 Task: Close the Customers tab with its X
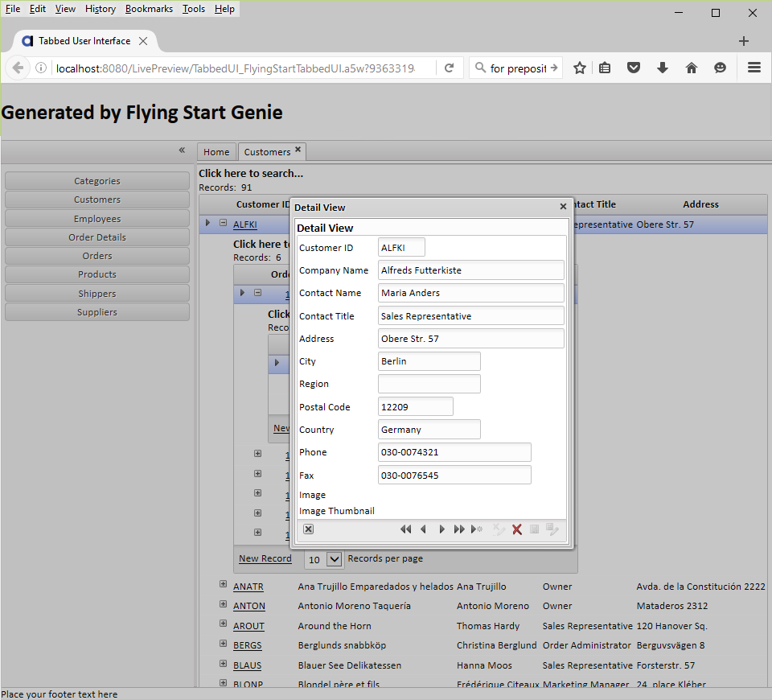pyautogui.click(x=298, y=150)
